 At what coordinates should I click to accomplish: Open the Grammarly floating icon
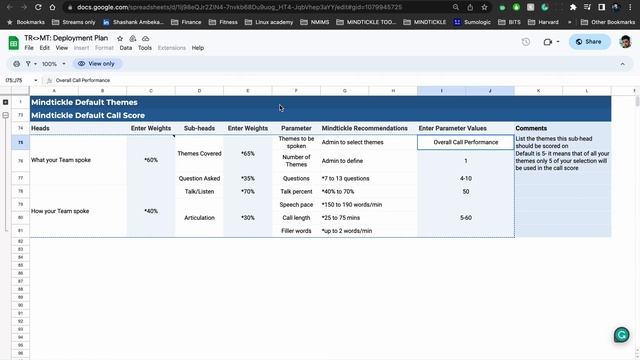(622, 335)
